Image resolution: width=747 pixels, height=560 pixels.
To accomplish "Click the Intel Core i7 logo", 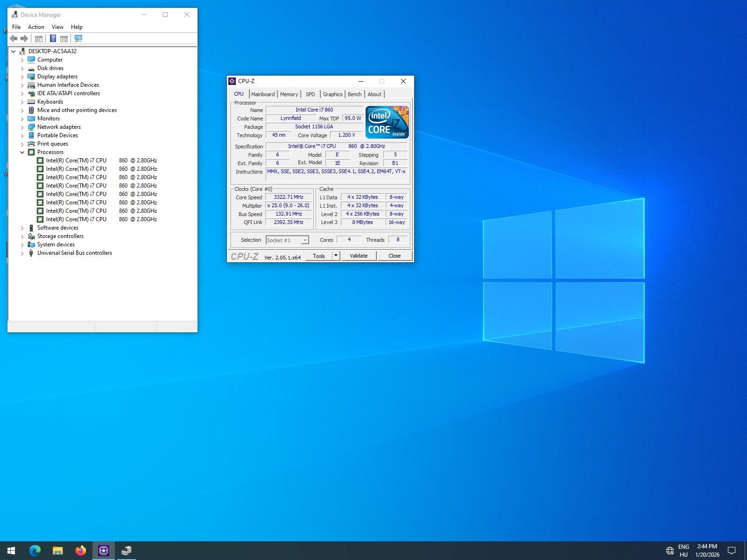I will [x=387, y=122].
